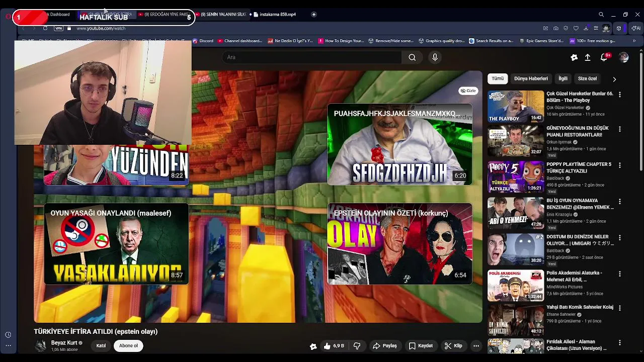Screen dimensions: 644x362
Task: Select the Tümü filter chip
Action: 498,79
